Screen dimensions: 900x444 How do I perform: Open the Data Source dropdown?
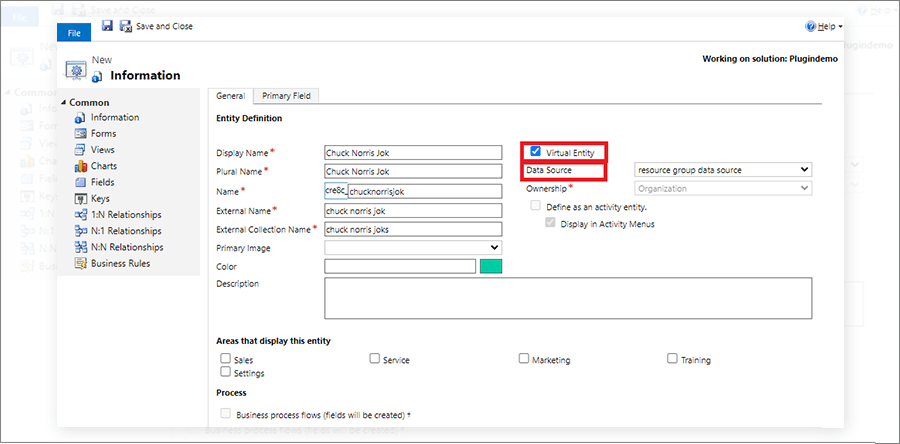(723, 170)
